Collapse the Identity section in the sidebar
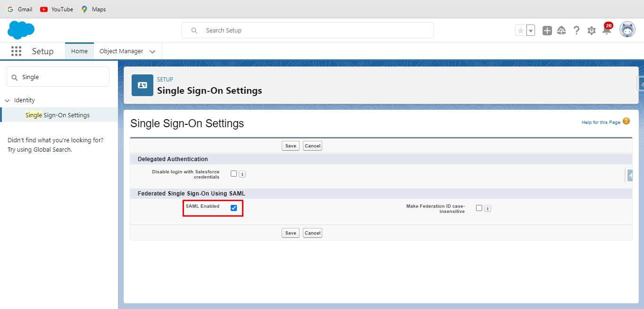644x309 pixels. (7, 100)
